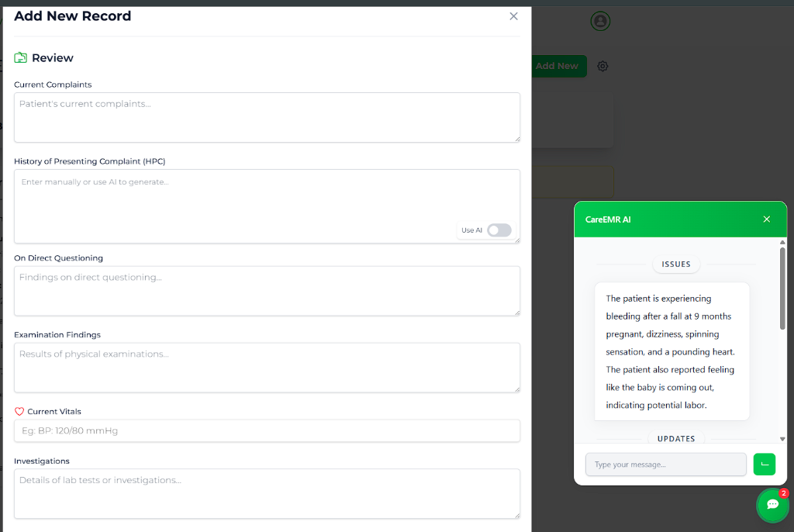Click the green send arrow in CareEMR AI chat
The height and width of the screenshot is (532, 794).
coord(764,464)
